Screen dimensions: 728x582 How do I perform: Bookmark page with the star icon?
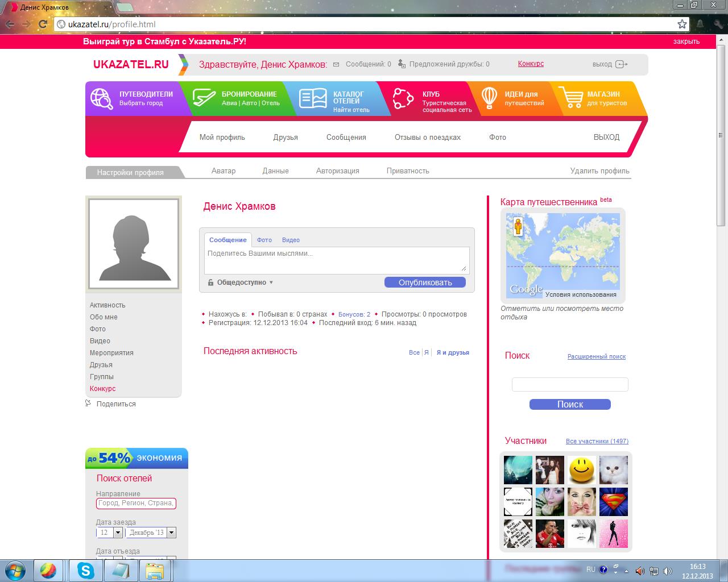[x=682, y=24]
